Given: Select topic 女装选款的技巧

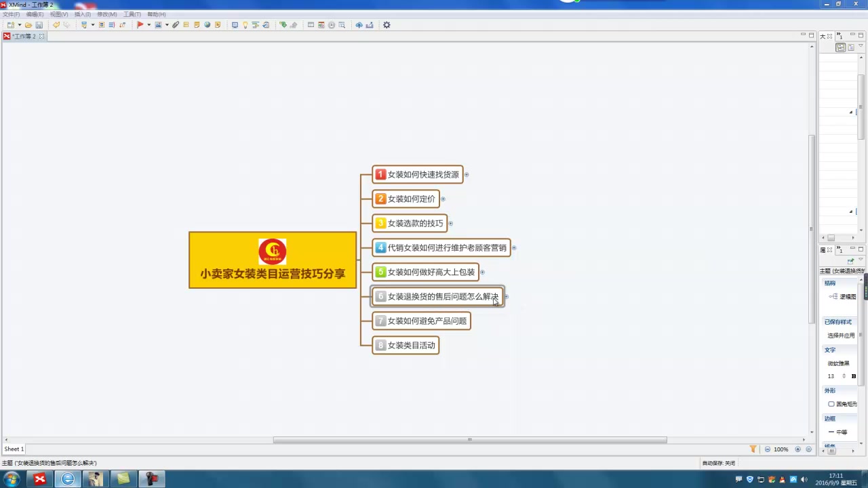Looking at the screenshot, I should pos(410,224).
